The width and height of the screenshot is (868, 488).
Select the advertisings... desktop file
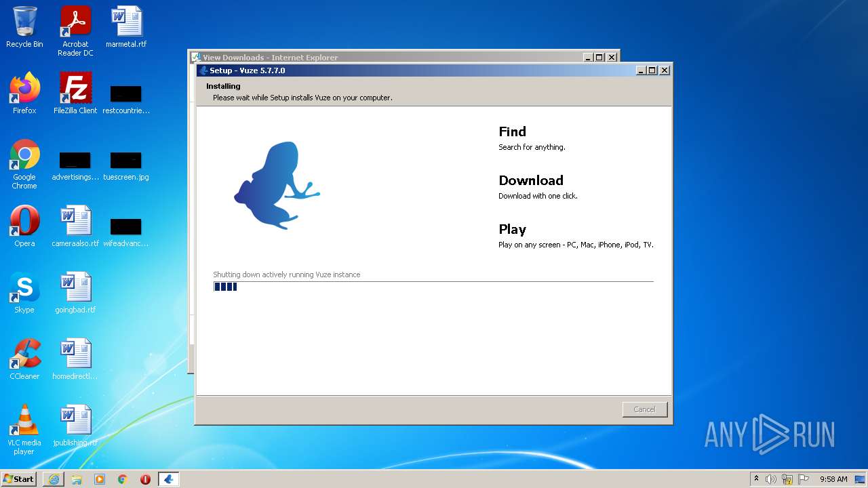(75, 166)
